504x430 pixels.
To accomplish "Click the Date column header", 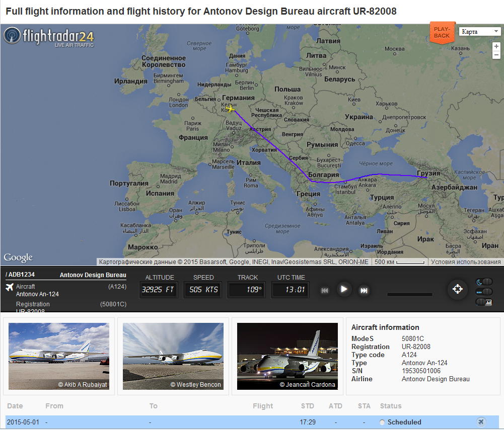I will [15, 406].
